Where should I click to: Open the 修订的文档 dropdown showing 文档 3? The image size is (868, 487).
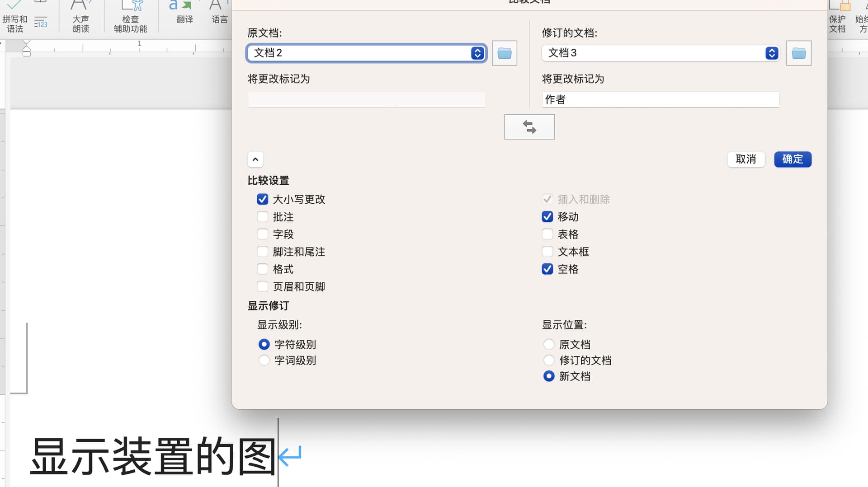(x=660, y=53)
